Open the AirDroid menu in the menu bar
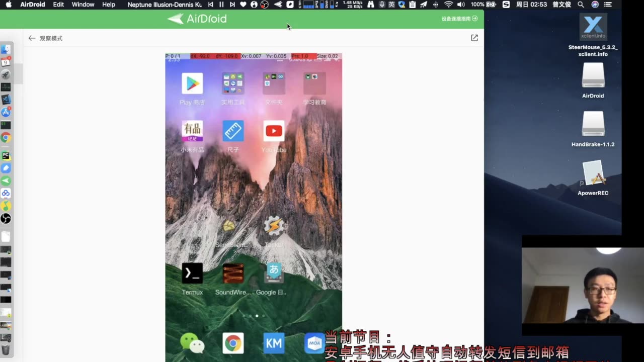 pos(33,5)
